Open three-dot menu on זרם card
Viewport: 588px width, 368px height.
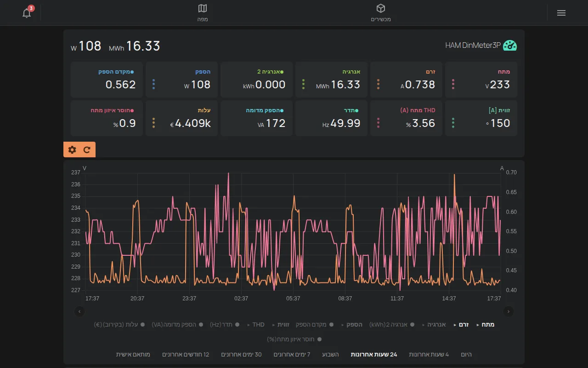tap(378, 84)
